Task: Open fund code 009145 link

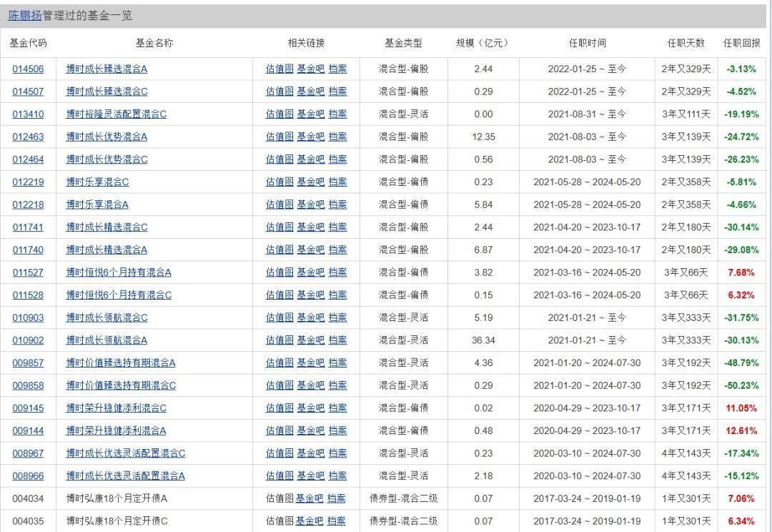Action: (28, 408)
